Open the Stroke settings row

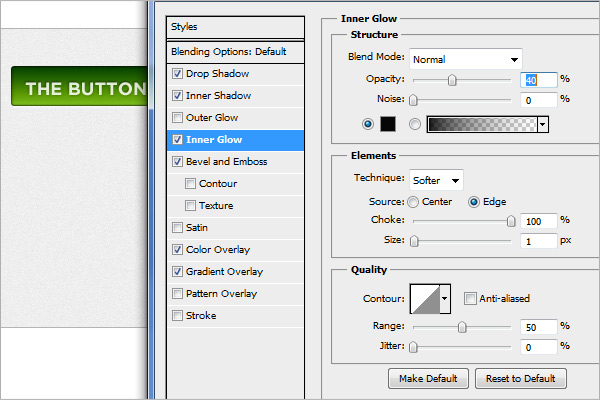235,316
